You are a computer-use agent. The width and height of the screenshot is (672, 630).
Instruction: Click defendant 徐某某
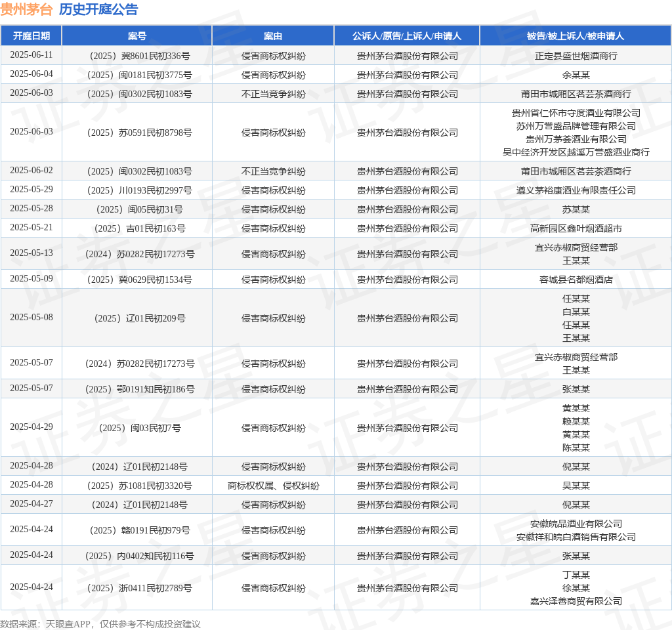pos(576,588)
